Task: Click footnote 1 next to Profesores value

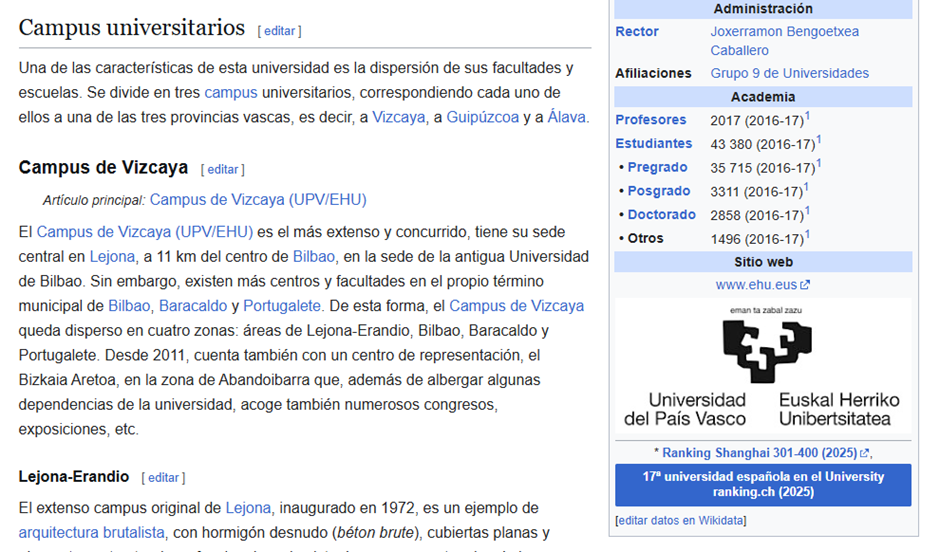Action: pos(808,116)
